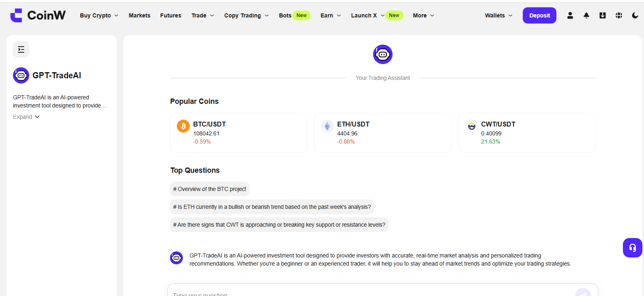Image resolution: width=644 pixels, height=296 pixels.
Task: Toggle dark mode moon icon
Action: point(635,15)
